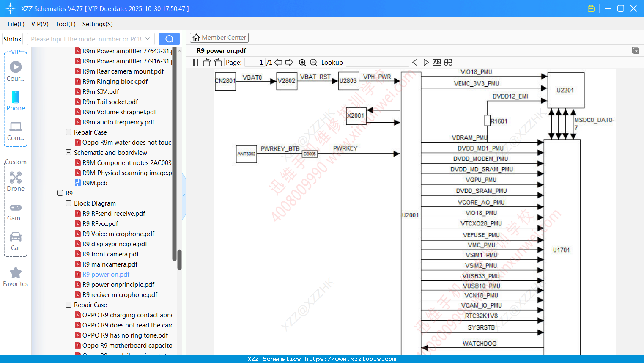Click the Lookup text field
Image resolution: width=644 pixels, height=363 pixels.
pos(378,63)
